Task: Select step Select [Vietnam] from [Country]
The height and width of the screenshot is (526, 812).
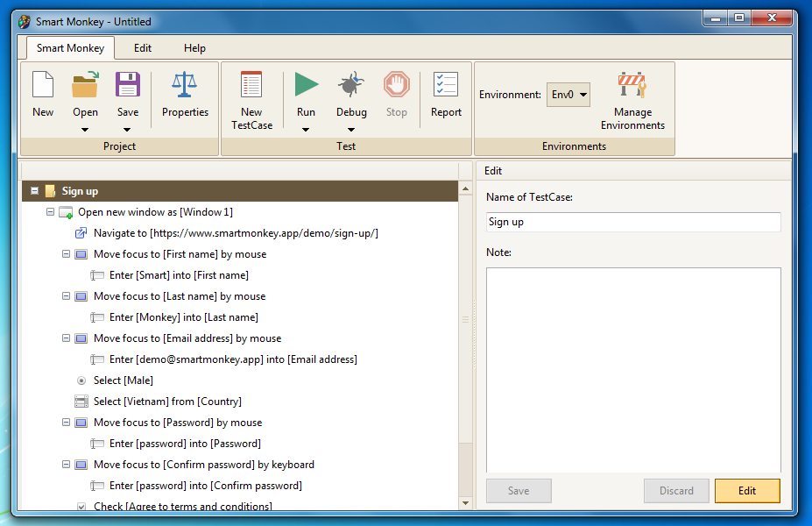Action: [167, 402]
